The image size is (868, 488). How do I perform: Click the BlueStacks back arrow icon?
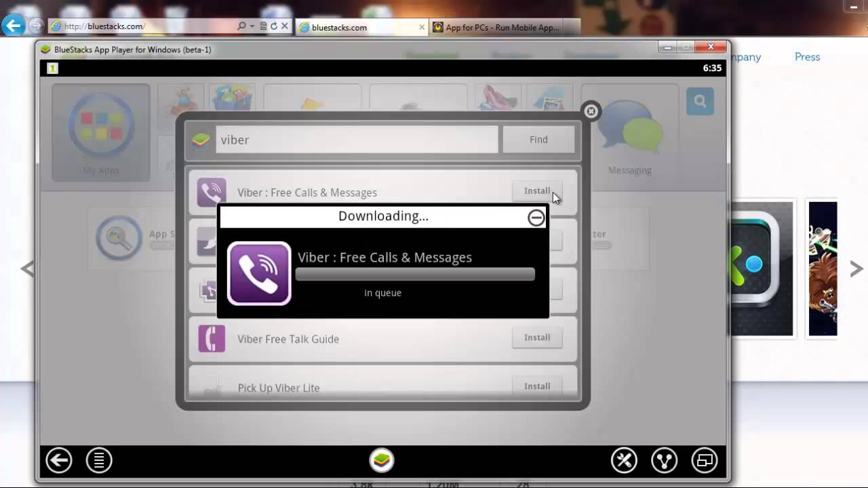[x=59, y=461]
